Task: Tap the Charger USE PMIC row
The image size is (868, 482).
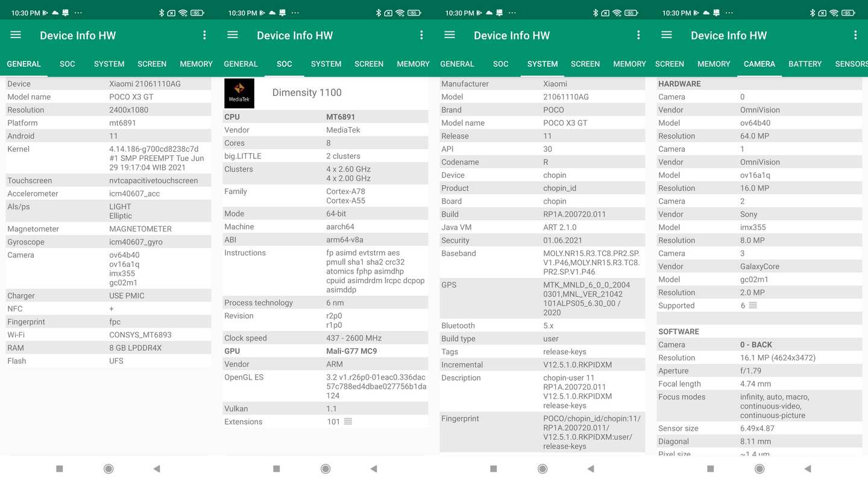Action: tap(108, 295)
